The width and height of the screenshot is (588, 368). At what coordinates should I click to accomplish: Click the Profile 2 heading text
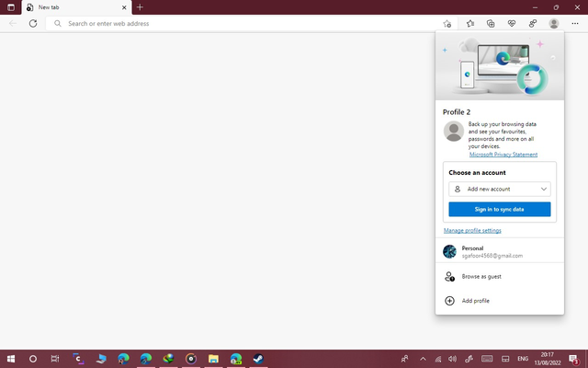457,112
